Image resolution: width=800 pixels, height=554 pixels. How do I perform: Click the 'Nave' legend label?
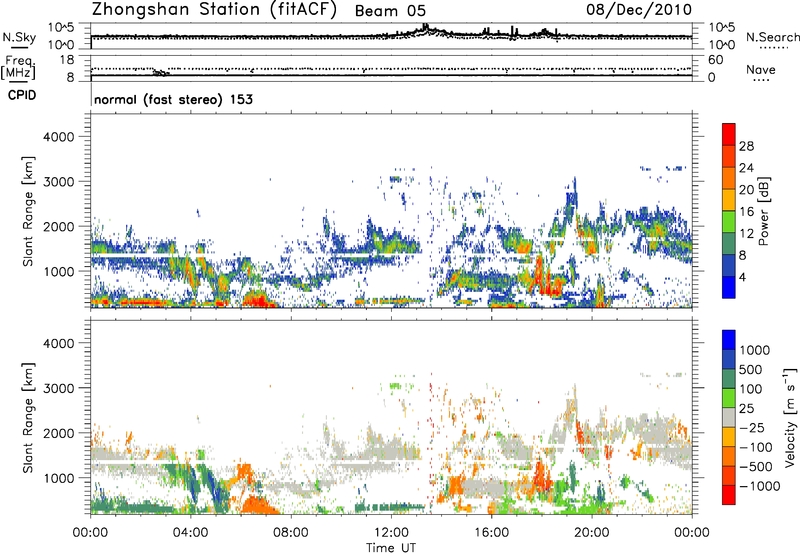[x=761, y=70]
